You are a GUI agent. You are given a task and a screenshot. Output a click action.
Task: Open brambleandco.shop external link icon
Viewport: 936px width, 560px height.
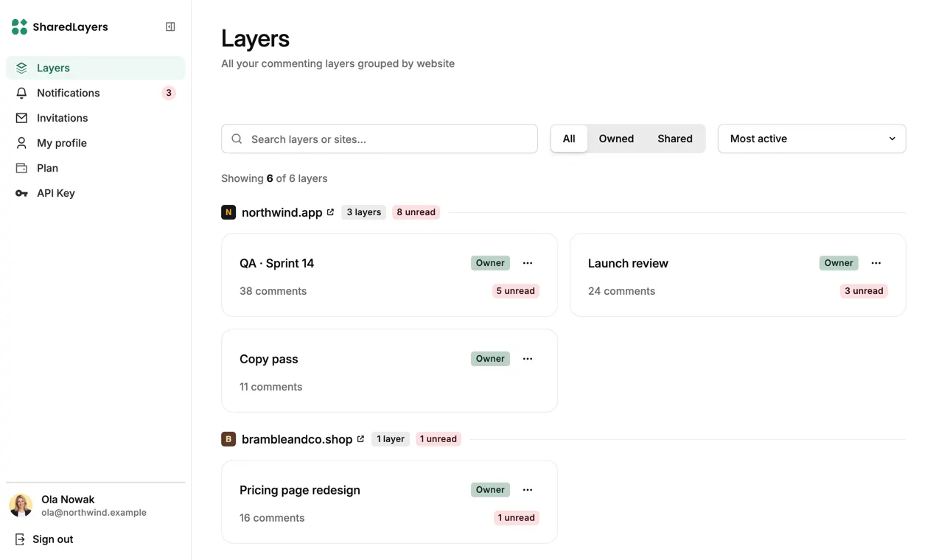[360, 439]
